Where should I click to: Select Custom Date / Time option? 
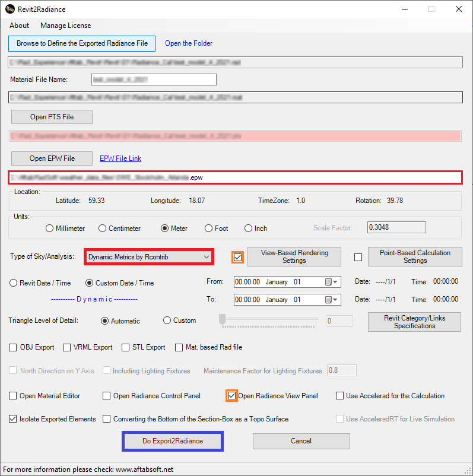click(x=89, y=283)
